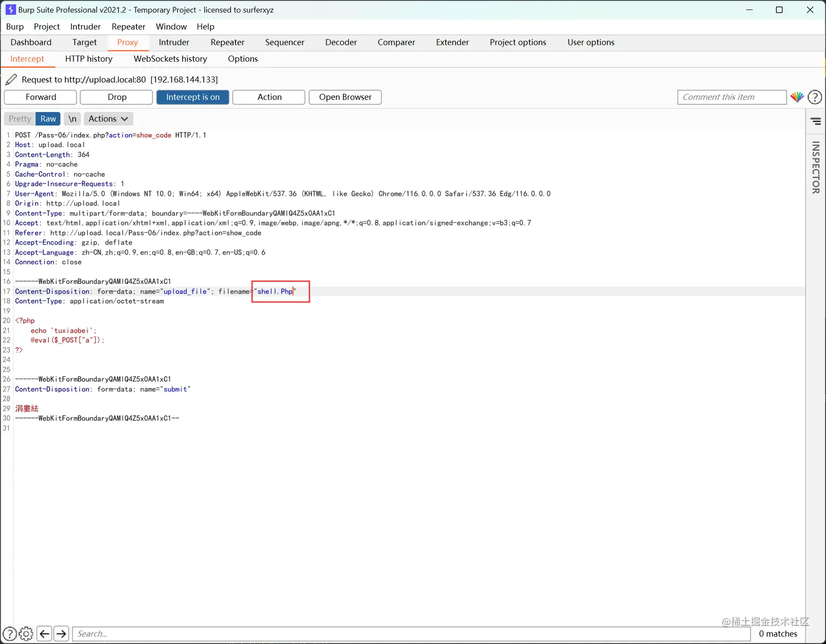This screenshot has height=644, width=826.
Task: Click the 0 matches status text
Action: [778, 634]
